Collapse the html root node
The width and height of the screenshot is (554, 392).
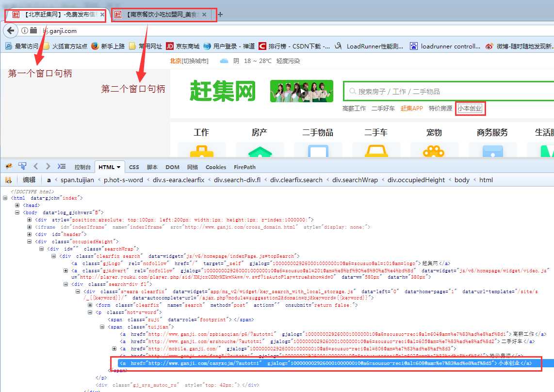(5, 198)
